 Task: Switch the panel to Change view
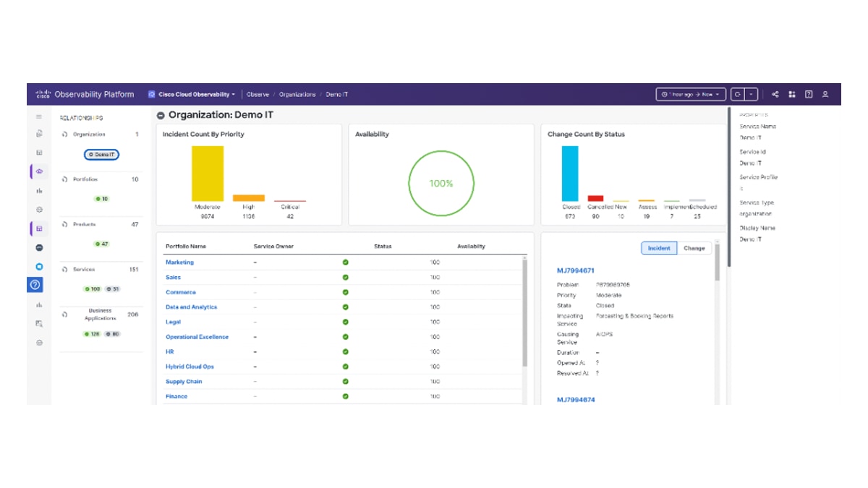tap(694, 248)
